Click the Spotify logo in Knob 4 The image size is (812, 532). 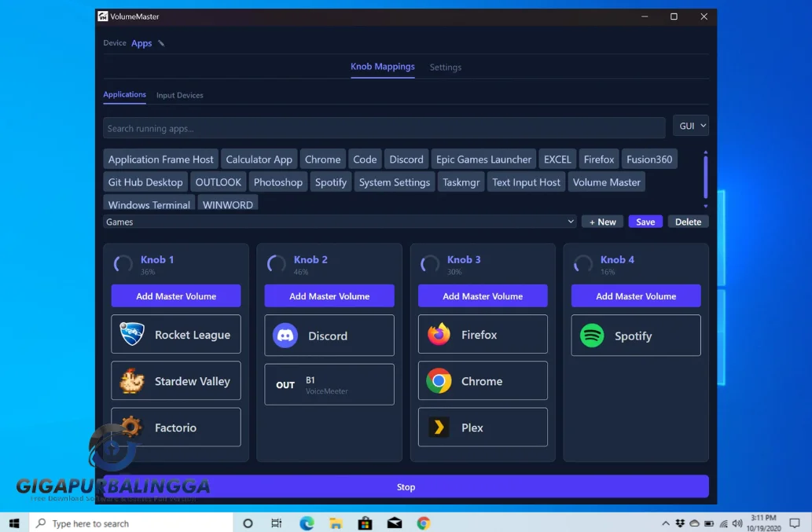592,336
